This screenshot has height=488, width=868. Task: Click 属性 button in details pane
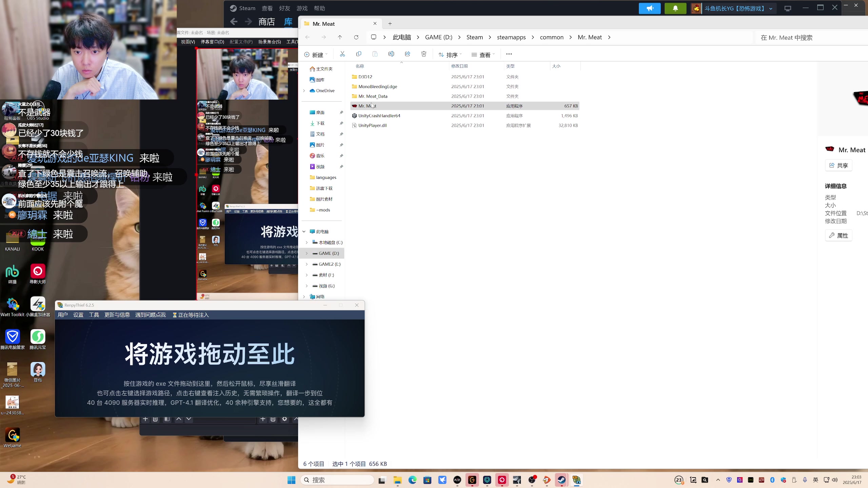[x=839, y=236]
